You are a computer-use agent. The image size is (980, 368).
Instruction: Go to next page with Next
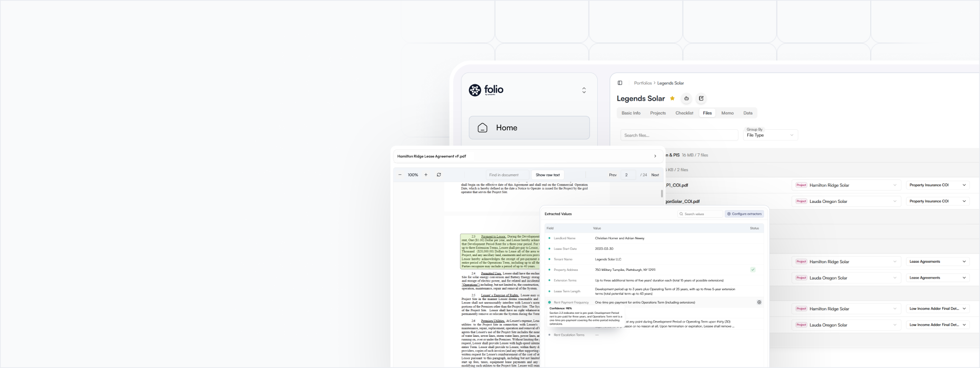655,175
